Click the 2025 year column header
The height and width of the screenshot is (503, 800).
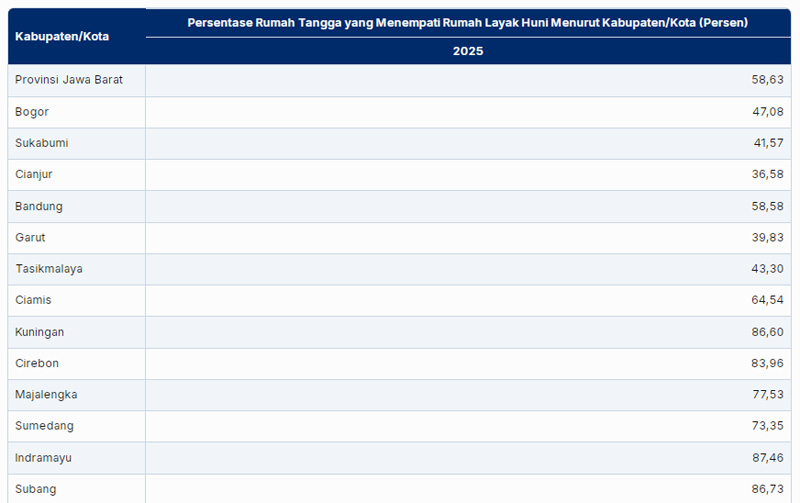tap(467, 50)
